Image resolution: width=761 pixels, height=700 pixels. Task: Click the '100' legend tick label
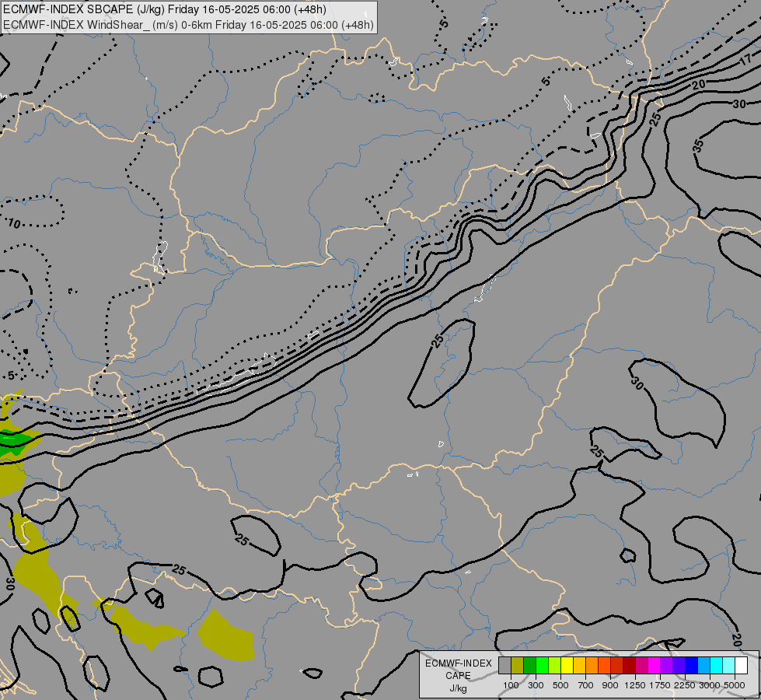pyautogui.click(x=511, y=685)
